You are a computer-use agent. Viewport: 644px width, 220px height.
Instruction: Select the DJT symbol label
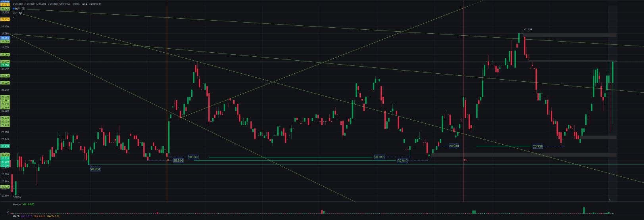click(17, 8)
